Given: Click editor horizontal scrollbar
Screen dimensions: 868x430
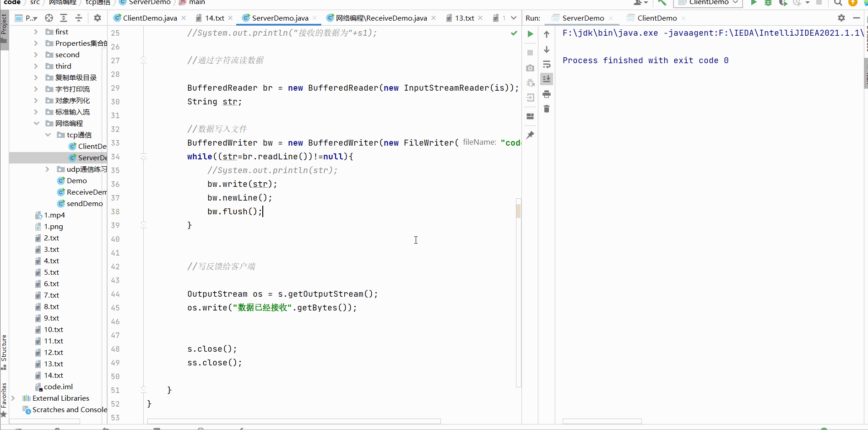Looking at the screenshot, I should coord(294,421).
